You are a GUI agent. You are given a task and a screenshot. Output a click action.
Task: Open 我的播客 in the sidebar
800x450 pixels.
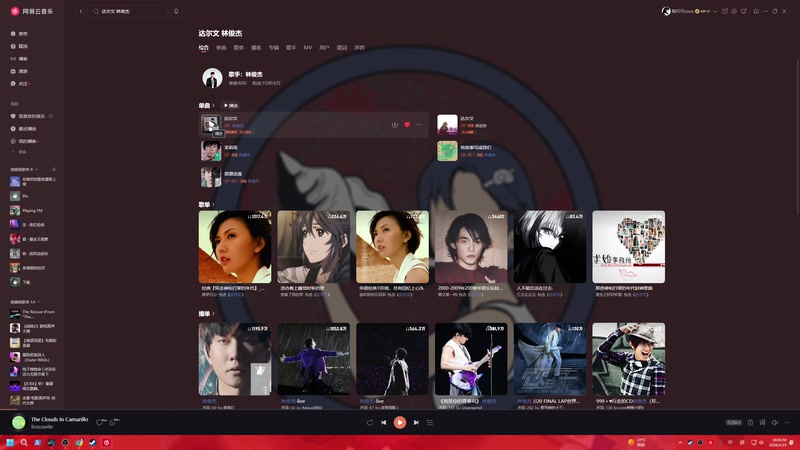(24, 141)
